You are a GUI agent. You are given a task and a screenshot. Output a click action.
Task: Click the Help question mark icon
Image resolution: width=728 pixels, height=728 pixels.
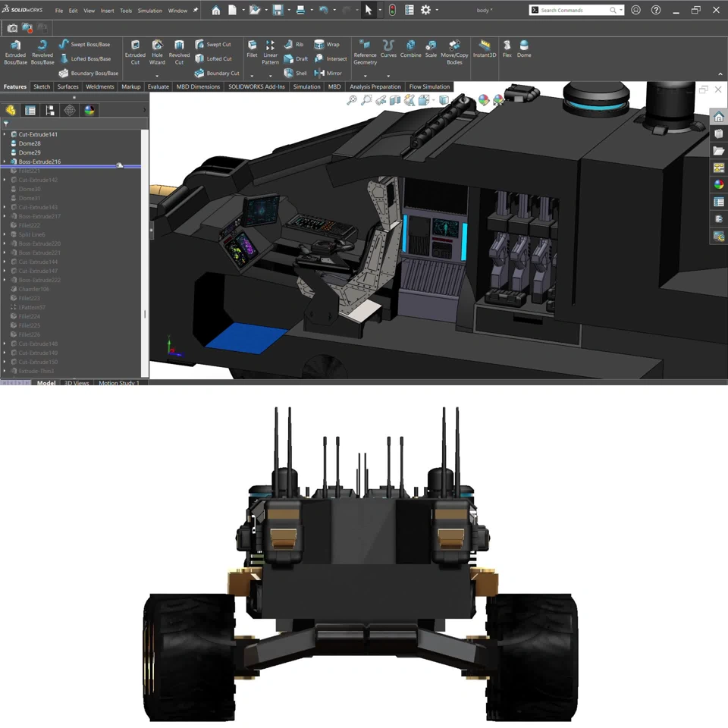pyautogui.click(x=655, y=10)
